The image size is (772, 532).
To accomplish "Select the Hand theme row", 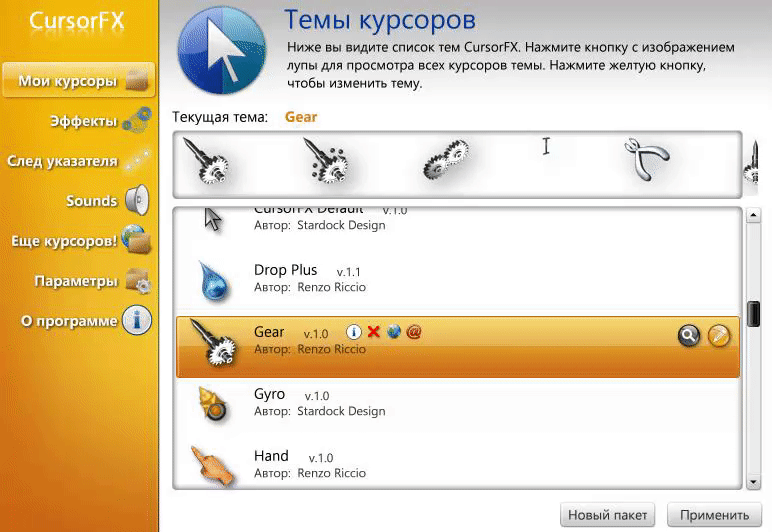I will (458, 465).
